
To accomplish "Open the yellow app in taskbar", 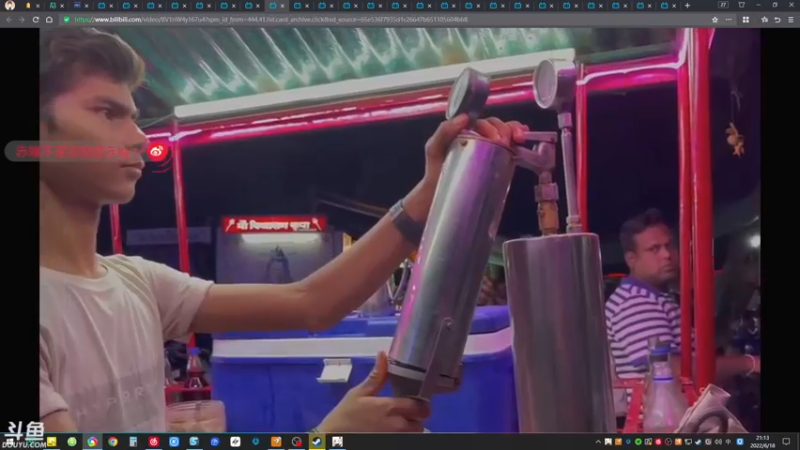I will point(52,442).
